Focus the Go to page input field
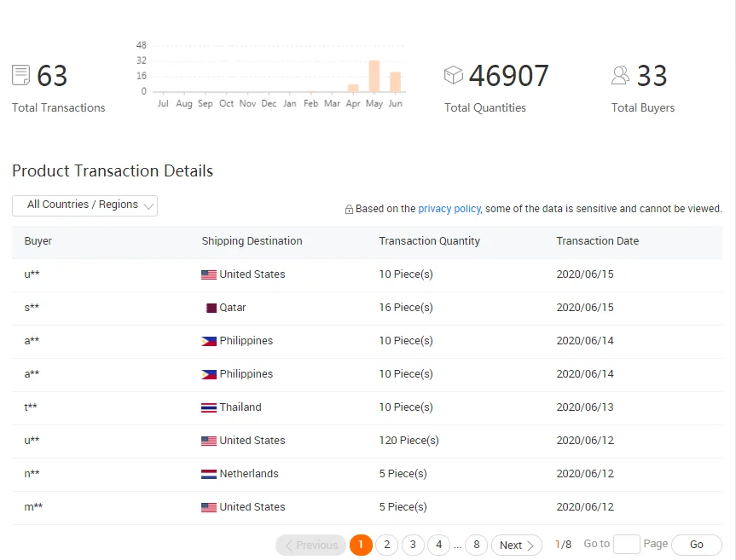This screenshot has height=560, width=736. (x=627, y=545)
